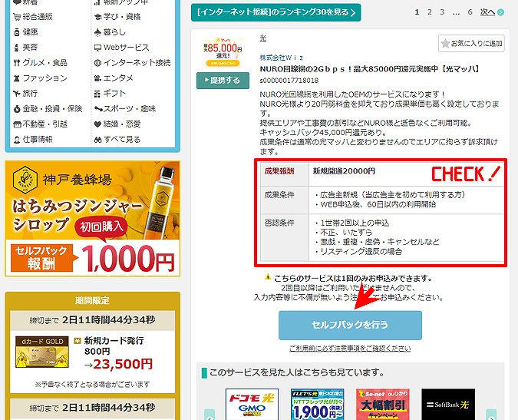This screenshot has height=420, width=518.
Task: Click the 提携する button
Action: [x=223, y=81]
